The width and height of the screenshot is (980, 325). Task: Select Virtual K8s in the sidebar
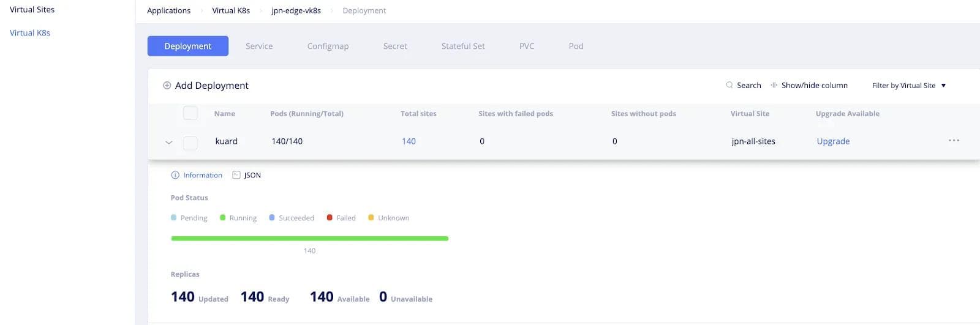(30, 33)
